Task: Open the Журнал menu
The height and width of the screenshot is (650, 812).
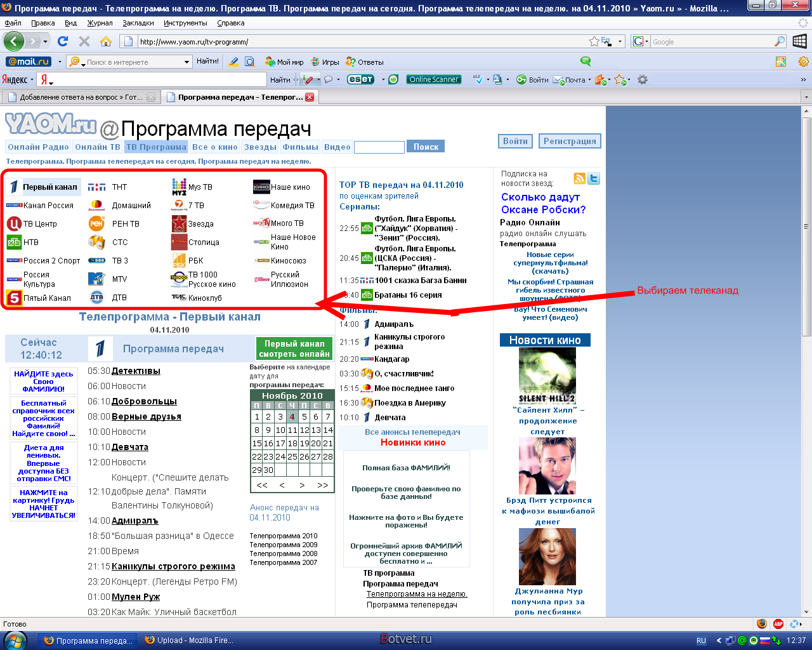Action: tap(100, 23)
